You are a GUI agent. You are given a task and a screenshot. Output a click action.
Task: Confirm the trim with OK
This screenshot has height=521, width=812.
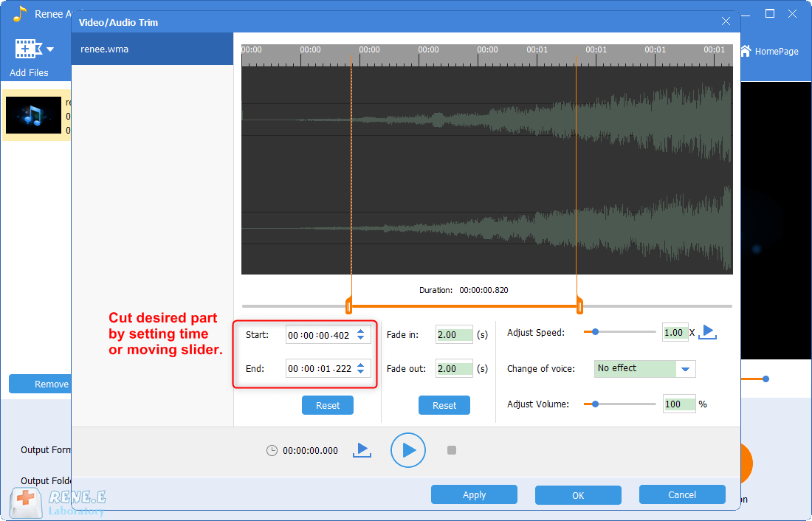click(578, 495)
